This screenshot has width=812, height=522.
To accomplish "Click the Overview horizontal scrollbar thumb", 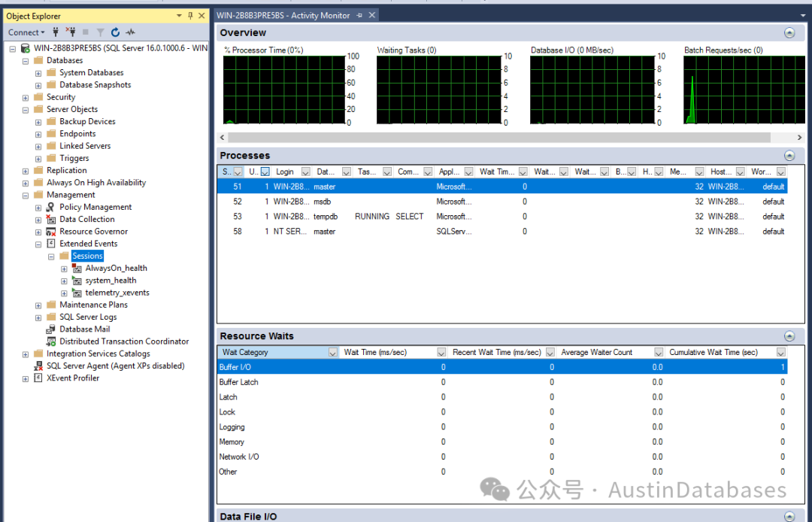I will point(499,137).
